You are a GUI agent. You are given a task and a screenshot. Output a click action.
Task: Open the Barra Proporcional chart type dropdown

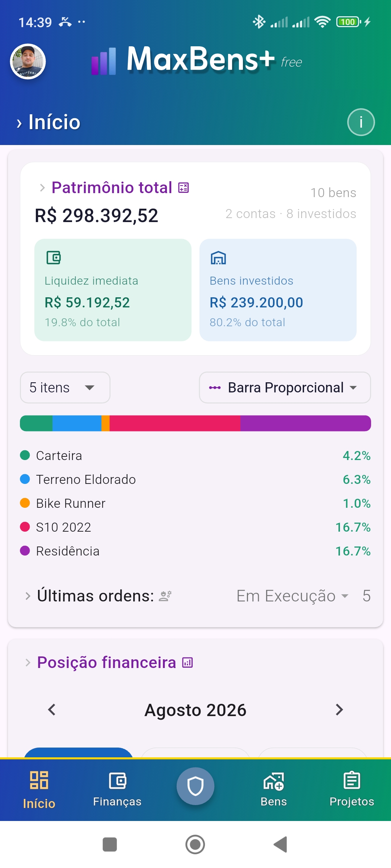pos(285,387)
